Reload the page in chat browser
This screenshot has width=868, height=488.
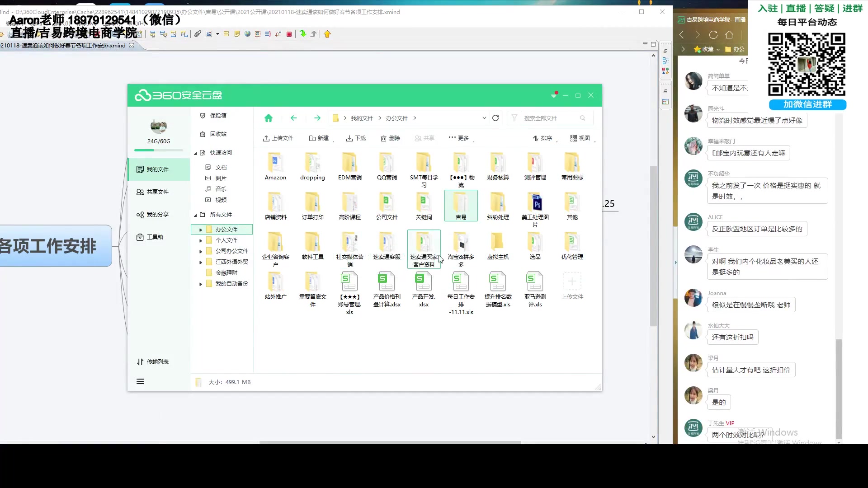(713, 35)
